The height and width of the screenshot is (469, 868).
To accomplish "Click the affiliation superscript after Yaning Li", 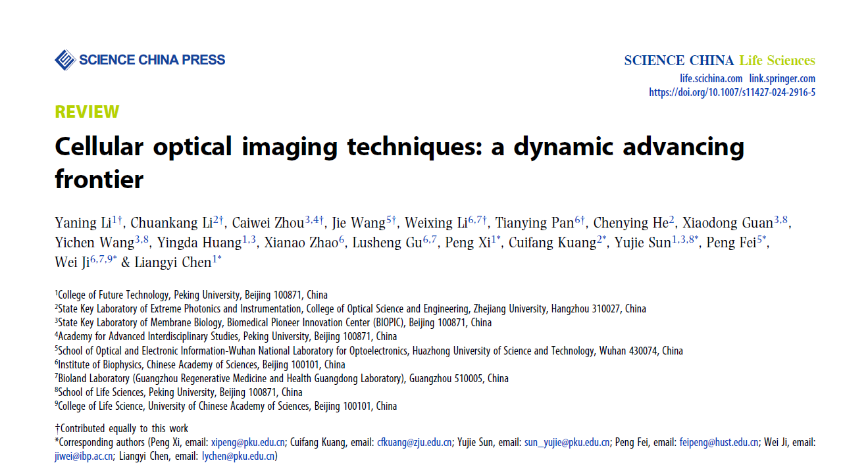I will pyautogui.click(x=116, y=220).
